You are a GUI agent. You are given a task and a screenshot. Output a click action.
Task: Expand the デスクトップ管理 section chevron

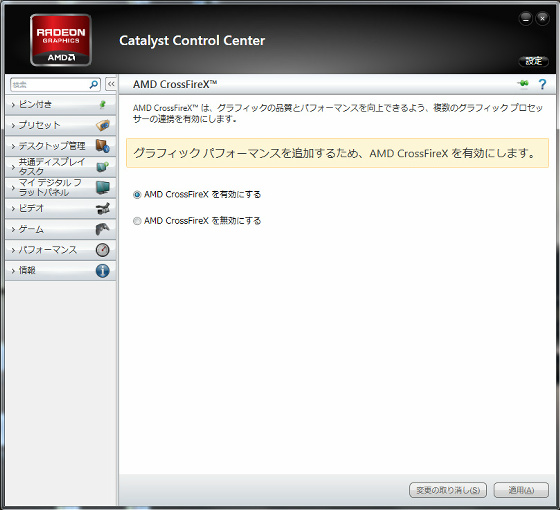13,146
